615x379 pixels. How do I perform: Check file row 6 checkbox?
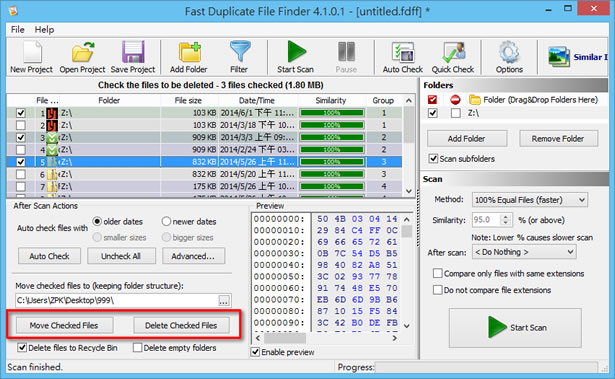point(21,174)
